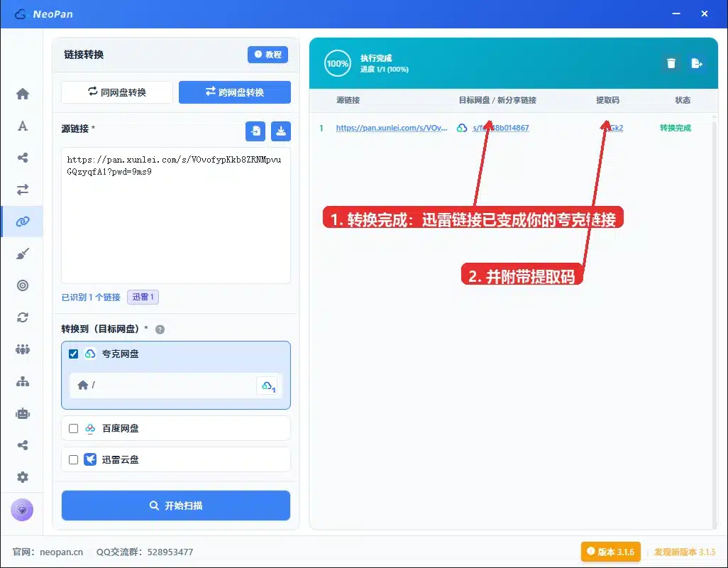Open upper share icon in sidebar

coord(22,158)
